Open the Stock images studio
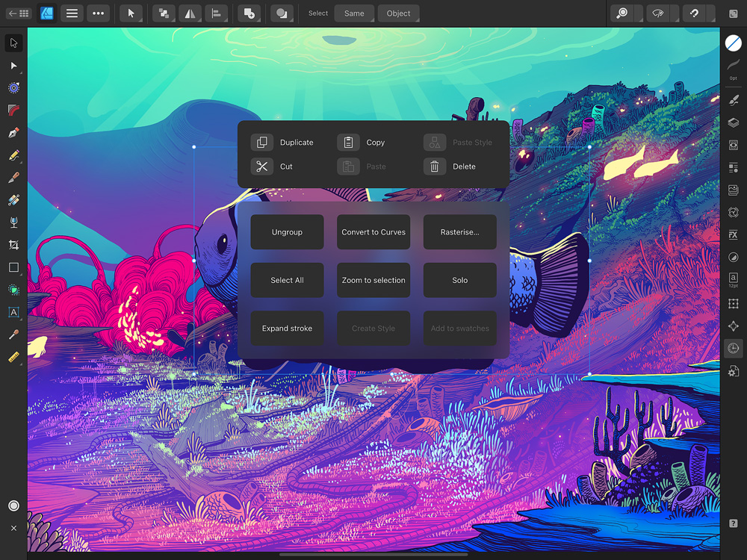This screenshot has height=560, width=747. [x=734, y=190]
